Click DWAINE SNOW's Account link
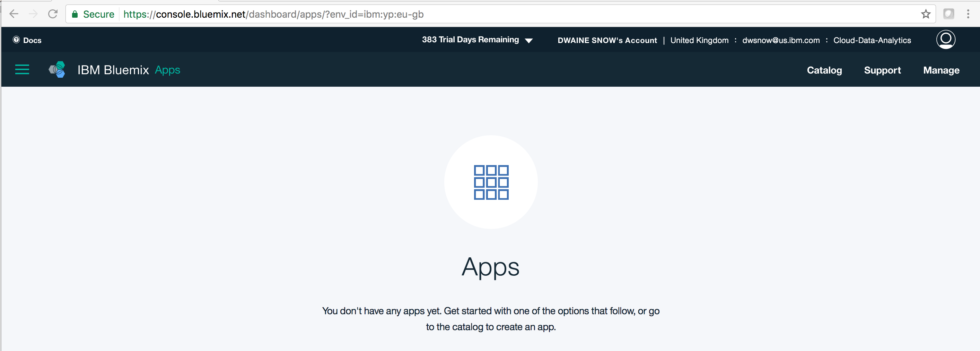The width and height of the screenshot is (980, 351). pos(607,40)
